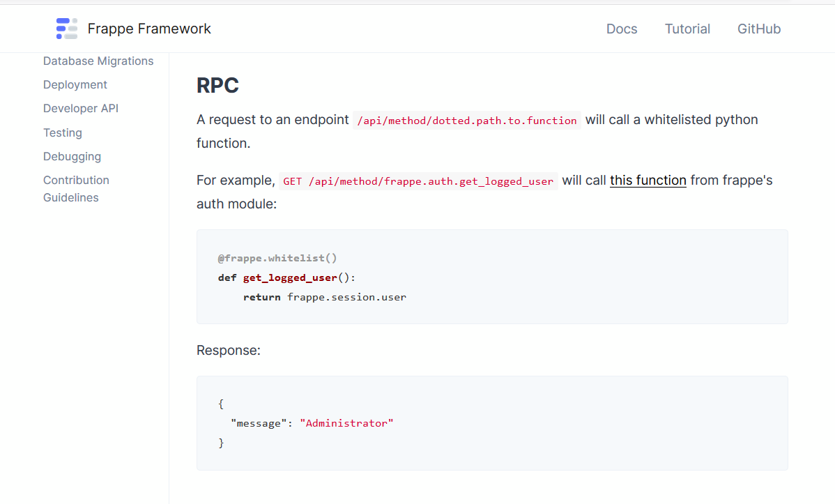835x504 pixels.
Task: Click the RPC section heading
Action: pos(217,86)
